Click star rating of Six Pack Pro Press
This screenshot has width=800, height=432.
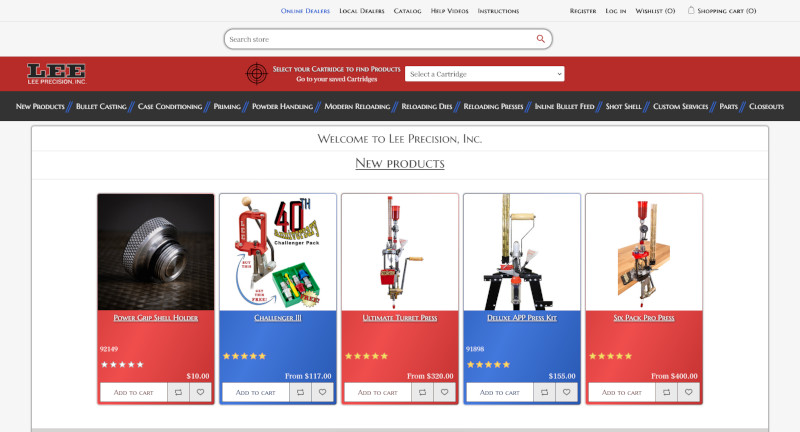610,356
